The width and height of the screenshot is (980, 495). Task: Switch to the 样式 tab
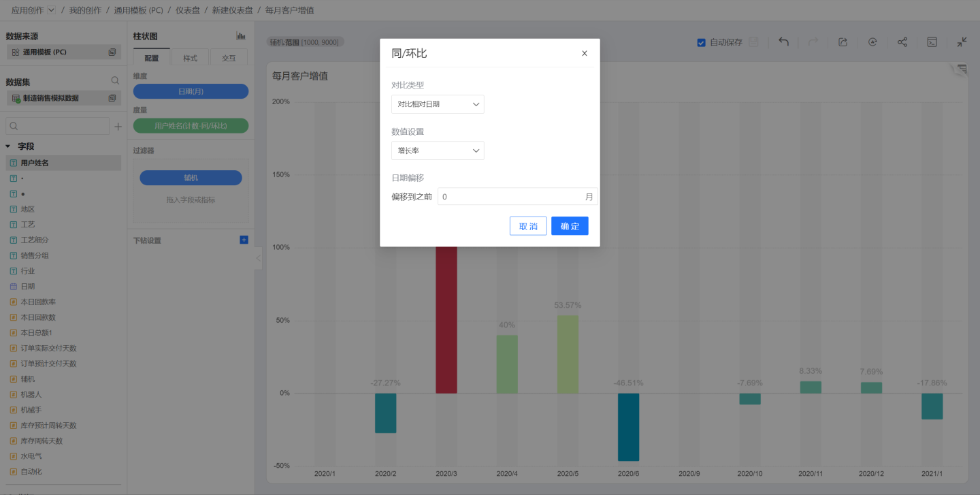[x=191, y=58]
